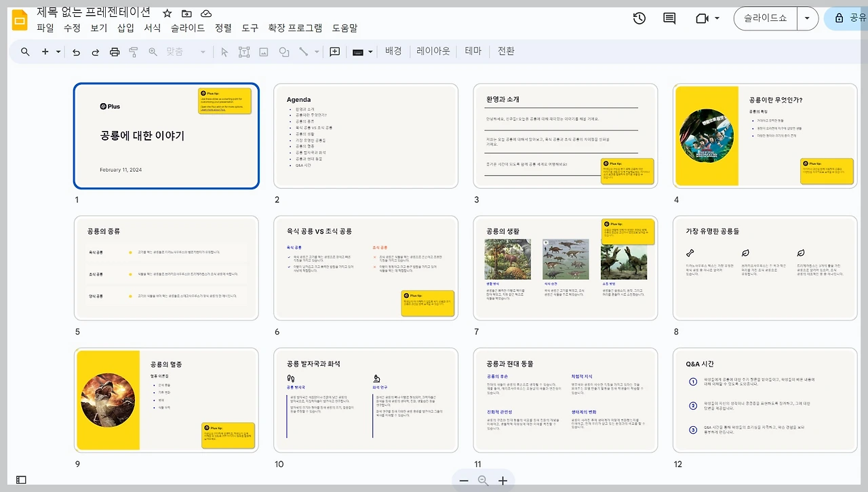The height and width of the screenshot is (492, 868).
Task: Open the shape tool icon
Action: tap(284, 52)
